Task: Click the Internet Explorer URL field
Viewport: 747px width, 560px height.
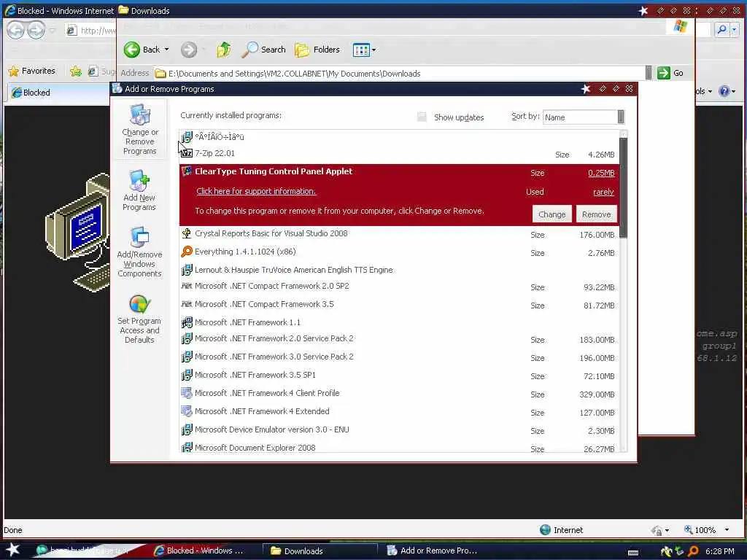Action: 91,31
